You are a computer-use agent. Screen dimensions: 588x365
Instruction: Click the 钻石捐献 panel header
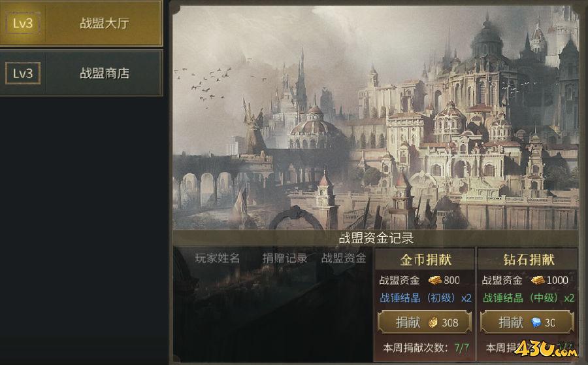tap(528, 259)
